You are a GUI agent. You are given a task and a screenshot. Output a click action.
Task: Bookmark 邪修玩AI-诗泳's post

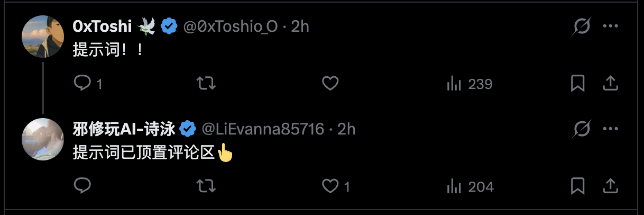click(577, 185)
